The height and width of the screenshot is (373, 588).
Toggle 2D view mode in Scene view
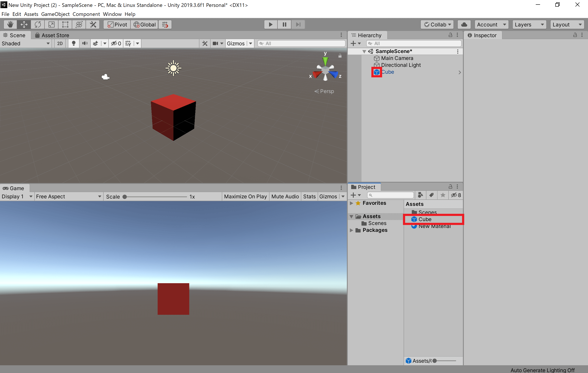pyautogui.click(x=60, y=43)
